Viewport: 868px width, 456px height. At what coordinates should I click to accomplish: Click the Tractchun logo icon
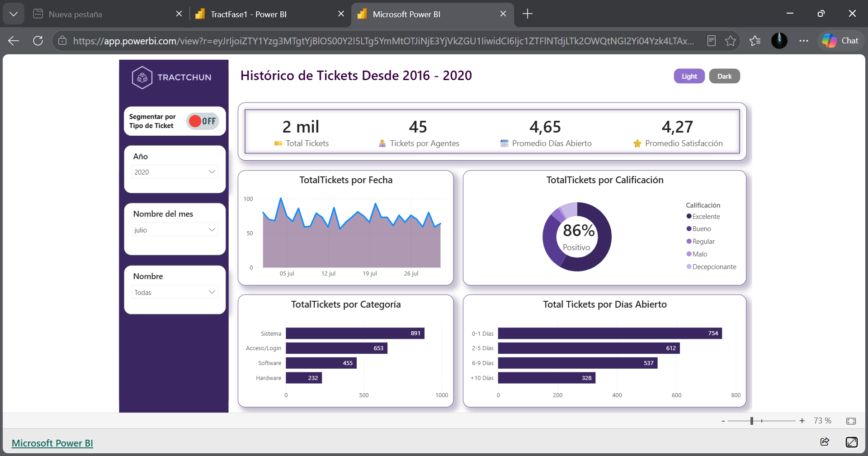click(142, 77)
